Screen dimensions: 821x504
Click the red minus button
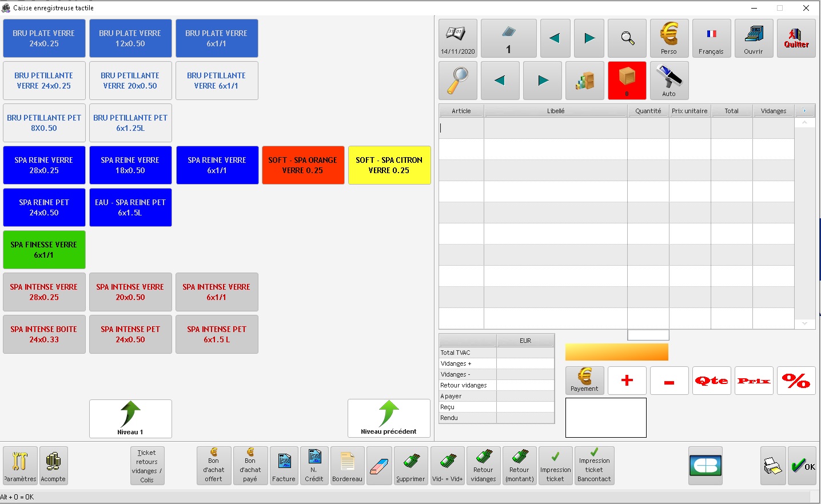click(669, 381)
